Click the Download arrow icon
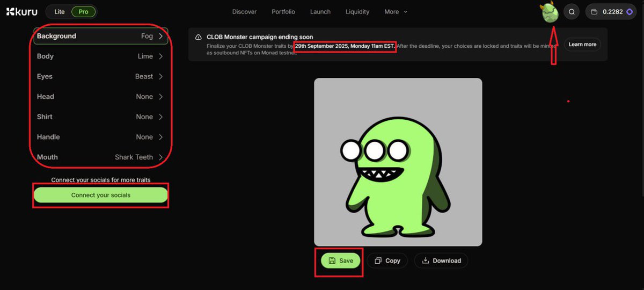The image size is (644, 290). 426,260
